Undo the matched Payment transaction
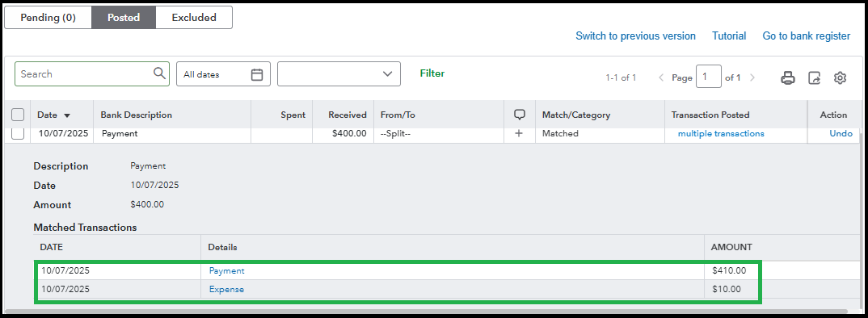This screenshot has width=868, height=318. [841, 133]
